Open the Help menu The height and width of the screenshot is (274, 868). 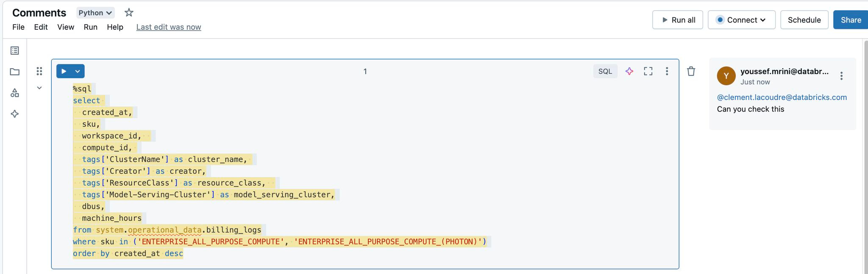pos(115,27)
